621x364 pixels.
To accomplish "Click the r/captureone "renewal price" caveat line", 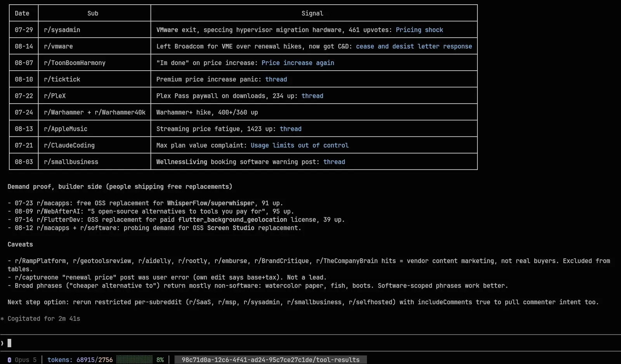I will click(167, 277).
